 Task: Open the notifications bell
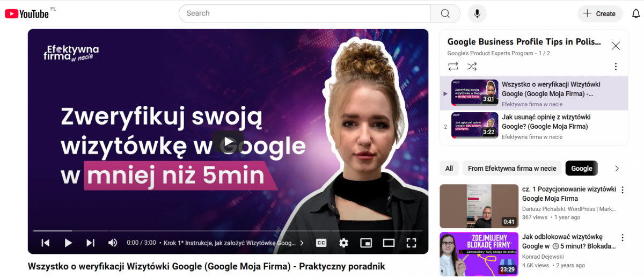point(636,13)
